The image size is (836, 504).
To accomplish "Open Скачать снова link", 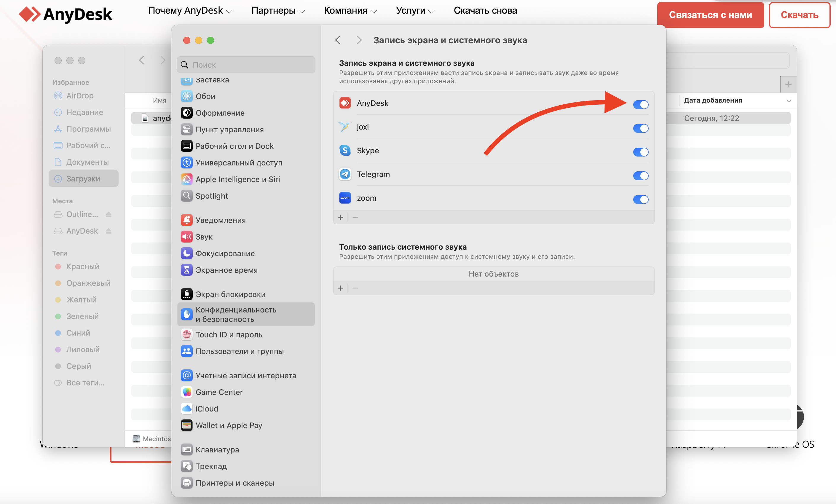I will (485, 11).
